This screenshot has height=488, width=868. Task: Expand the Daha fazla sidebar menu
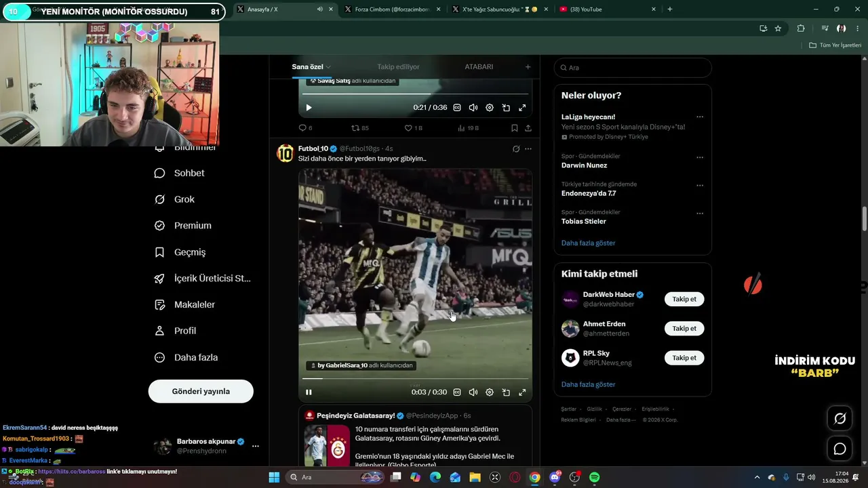[x=186, y=357]
